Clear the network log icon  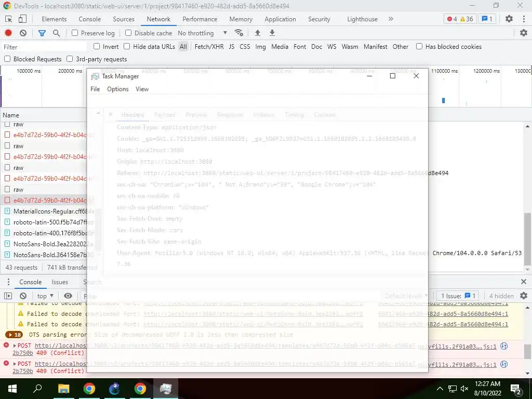coord(23,33)
